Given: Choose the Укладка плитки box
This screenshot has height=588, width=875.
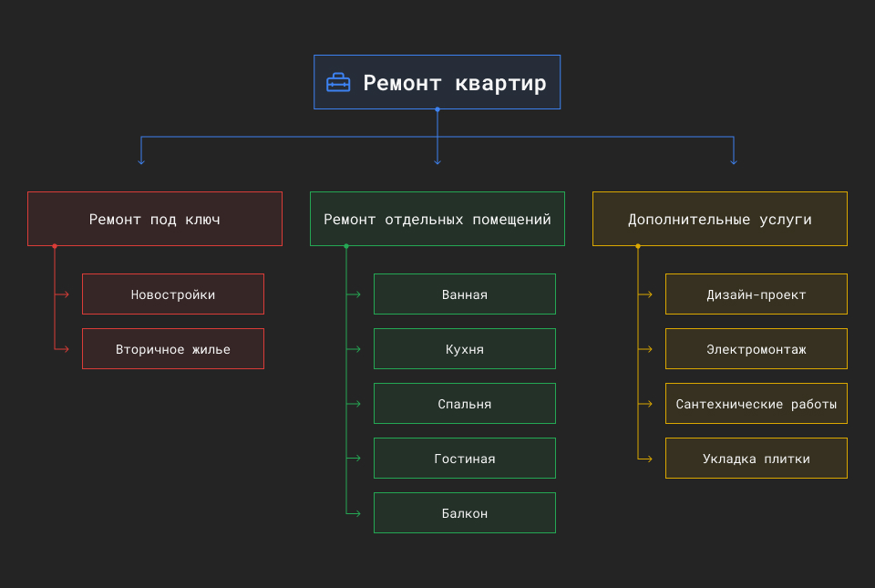Looking at the screenshot, I should click(757, 458).
